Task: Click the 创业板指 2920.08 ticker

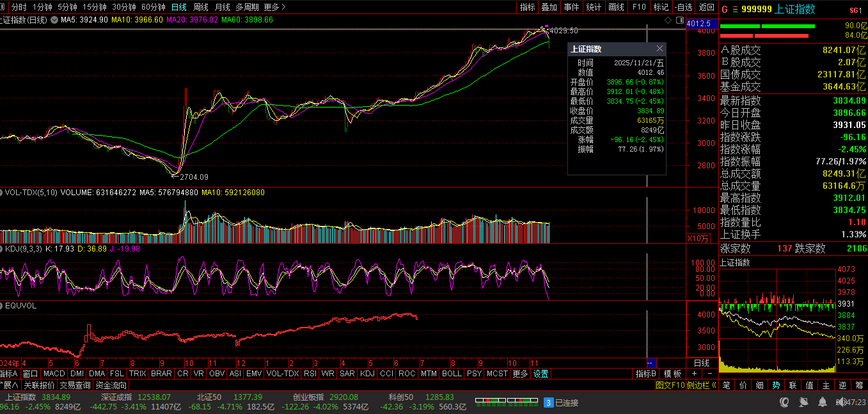Action: [324, 397]
